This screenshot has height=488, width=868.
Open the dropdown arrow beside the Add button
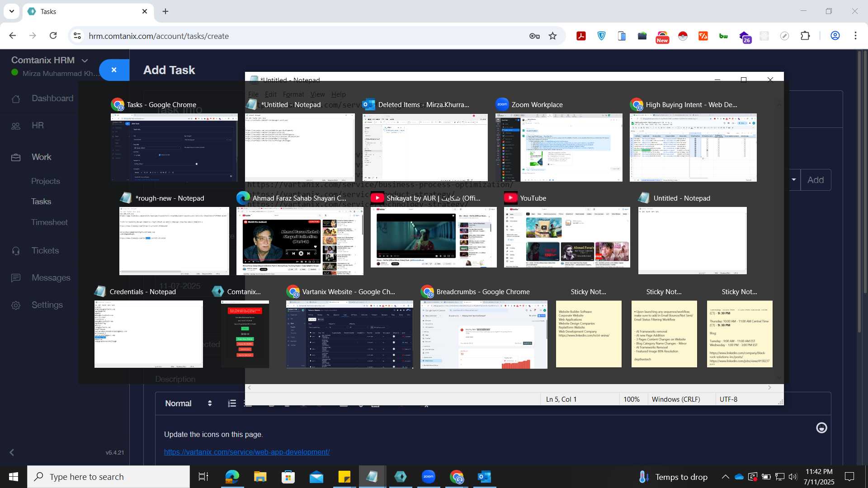794,180
